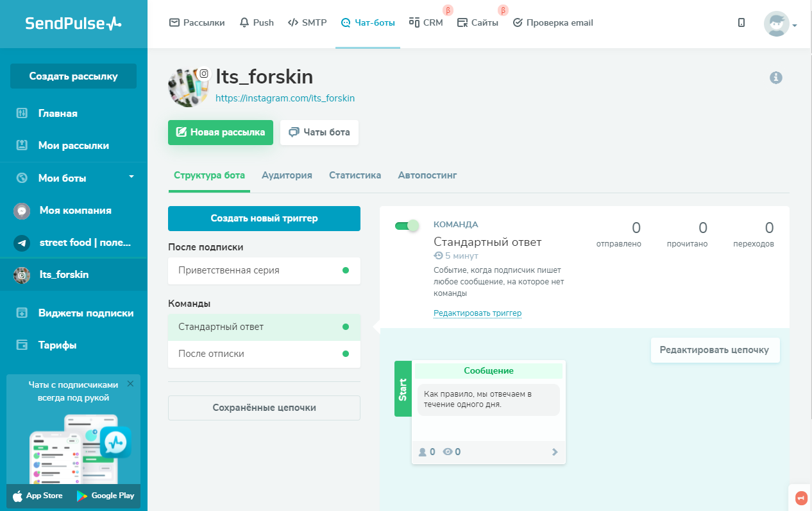Open Проверка email tool
This screenshot has height=511, width=812.
pos(553,22)
